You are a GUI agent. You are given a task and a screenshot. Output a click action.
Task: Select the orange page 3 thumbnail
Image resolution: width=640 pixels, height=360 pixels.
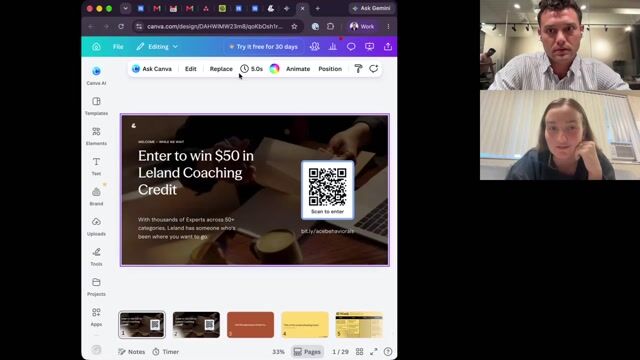[251, 324]
